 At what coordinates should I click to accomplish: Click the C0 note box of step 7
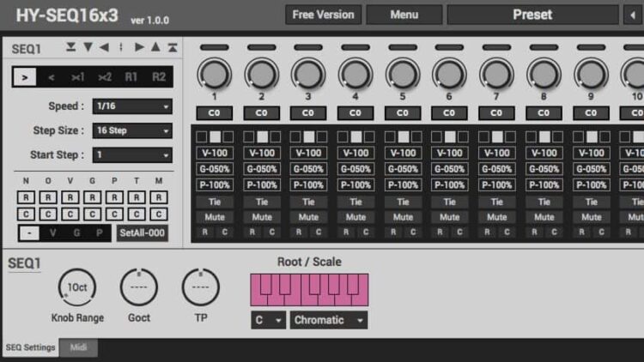coord(496,113)
